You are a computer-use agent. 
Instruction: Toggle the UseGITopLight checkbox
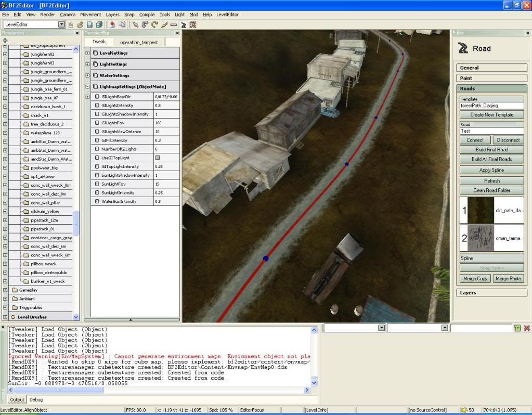[x=157, y=158]
